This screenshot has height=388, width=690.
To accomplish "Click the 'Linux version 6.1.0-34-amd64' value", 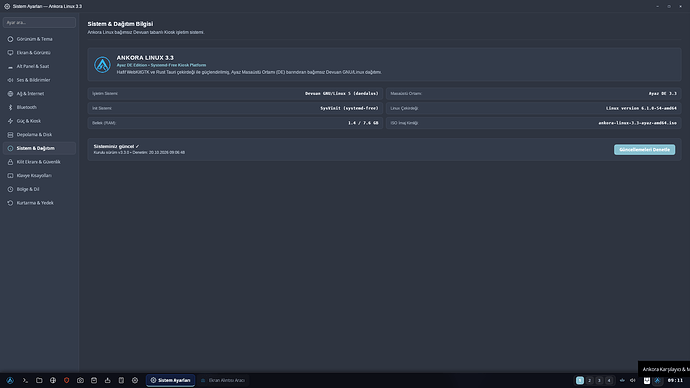I will coord(641,108).
